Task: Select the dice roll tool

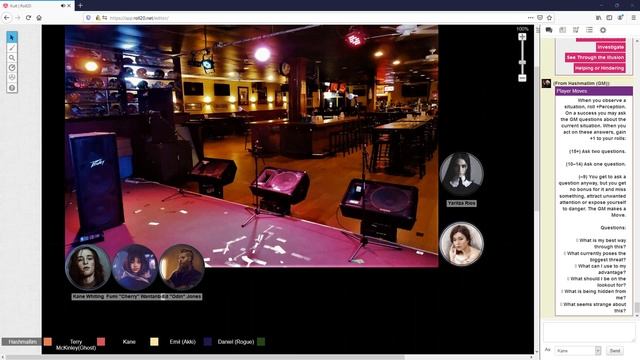Action: tap(12, 77)
